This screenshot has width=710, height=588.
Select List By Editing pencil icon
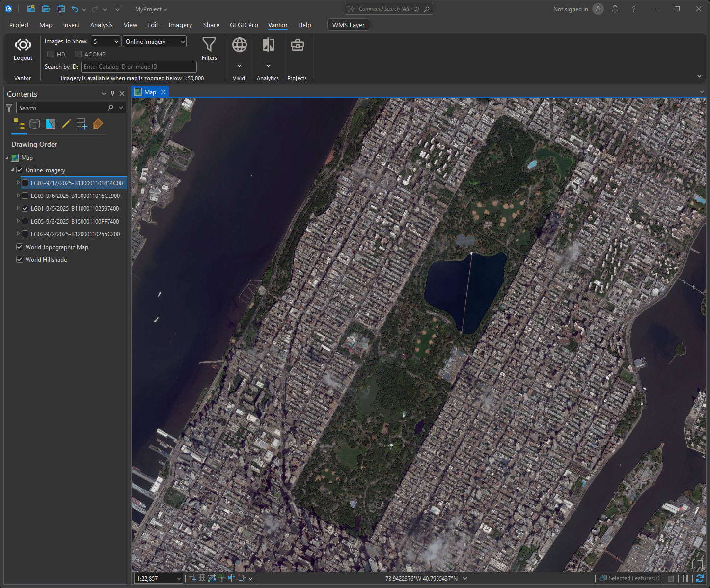pos(66,124)
